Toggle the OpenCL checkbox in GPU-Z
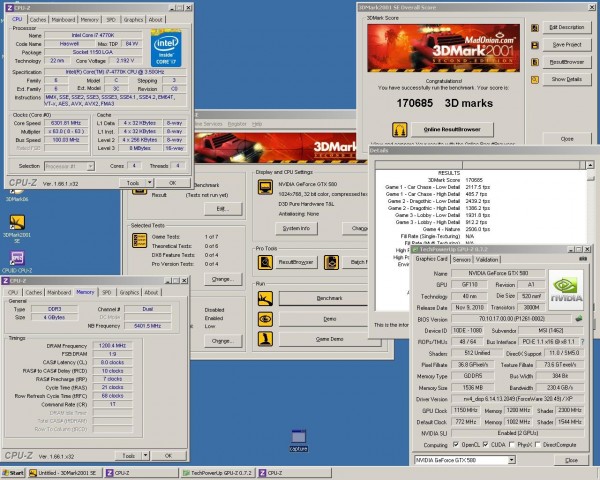This screenshot has width=600, height=480. point(456,444)
